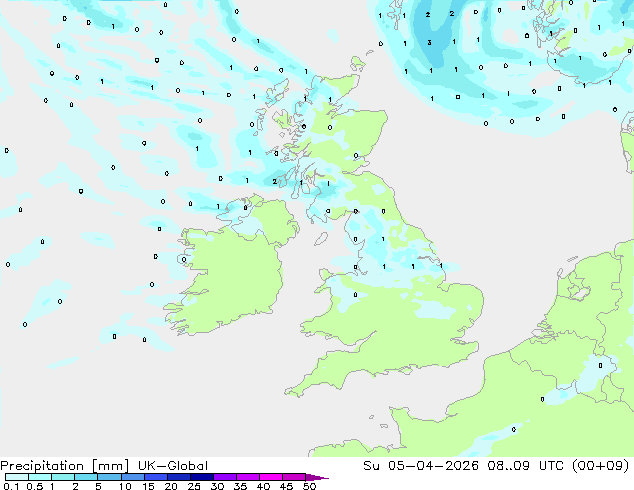Click the legend swatch for 0.1–0.5 mm
Screen dimensions: 634x490
tap(17, 477)
